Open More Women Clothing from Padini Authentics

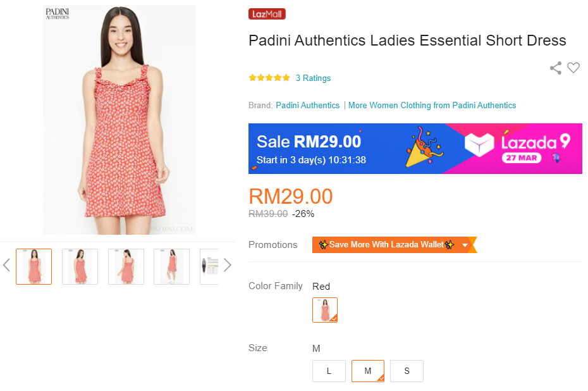pos(432,106)
